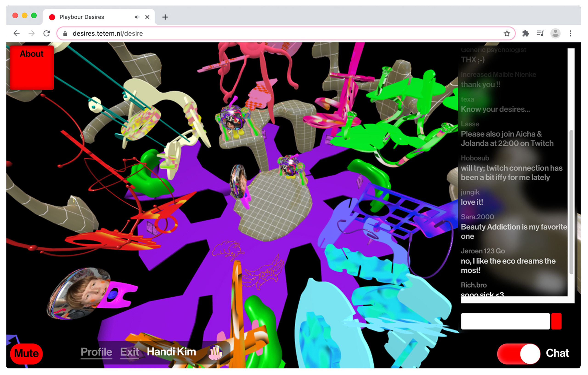This screenshot has width=588, height=375.
Task: Click the Exit link
Action: coord(129,352)
